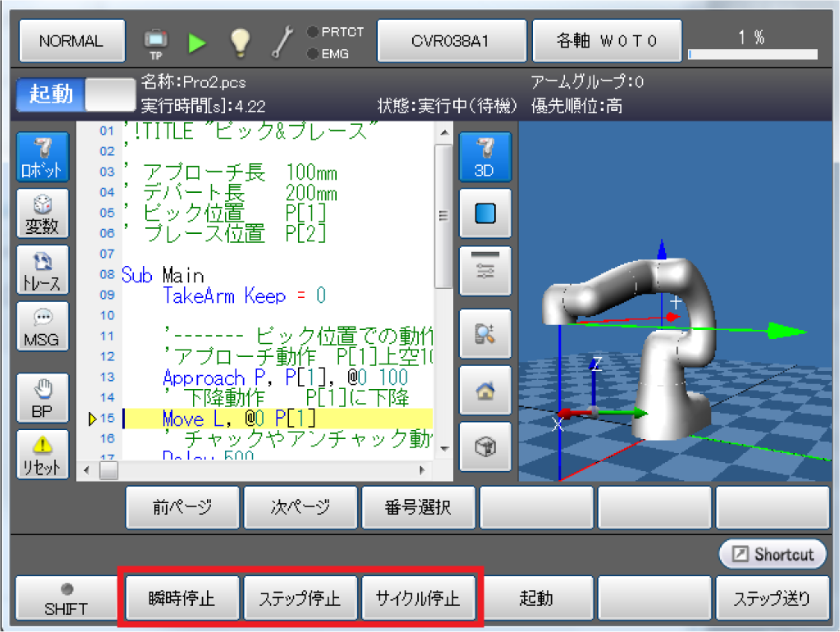840x632 pixels.
Task: Open the sliders settings icon
Action: point(484,271)
